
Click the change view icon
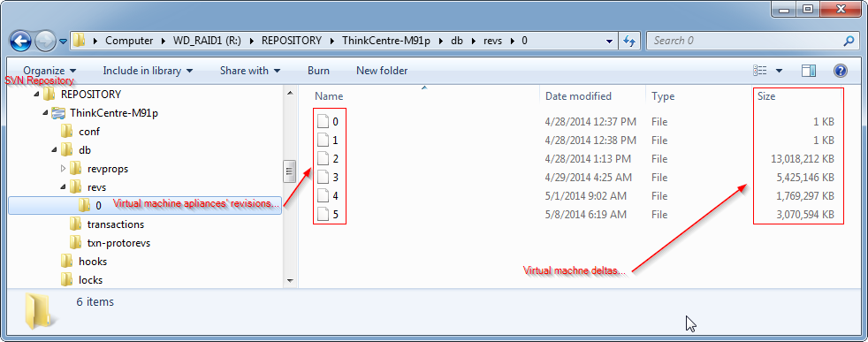click(760, 71)
